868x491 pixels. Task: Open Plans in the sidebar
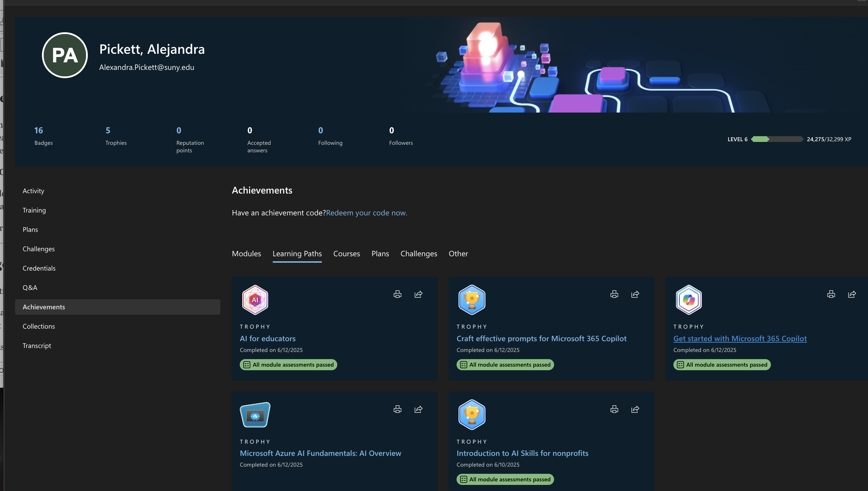pyautogui.click(x=30, y=230)
